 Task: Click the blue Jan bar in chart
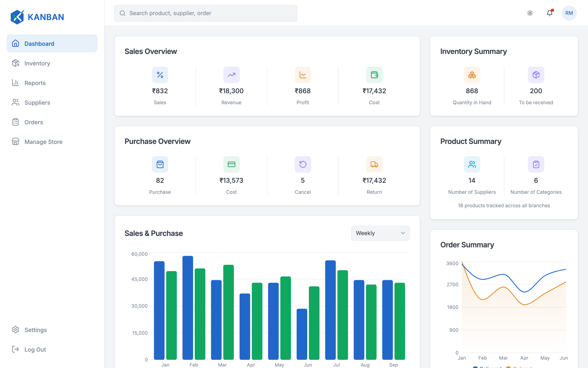(x=159, y=310)
